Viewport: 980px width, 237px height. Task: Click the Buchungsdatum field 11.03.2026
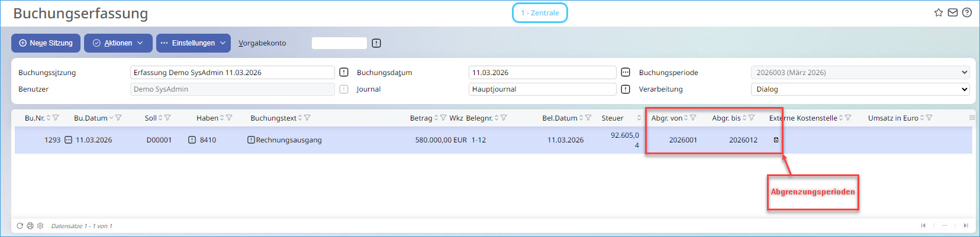[x=543, y=72]
